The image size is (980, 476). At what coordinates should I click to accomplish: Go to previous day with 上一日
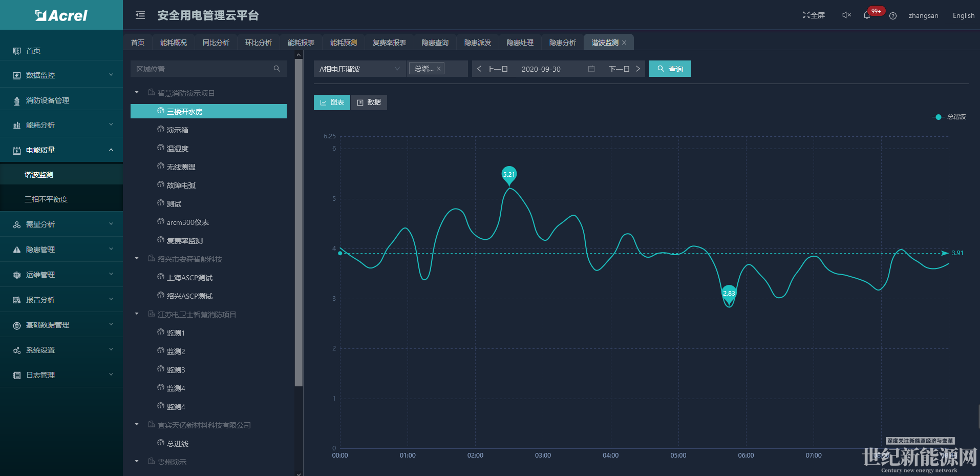coord(493,69)
